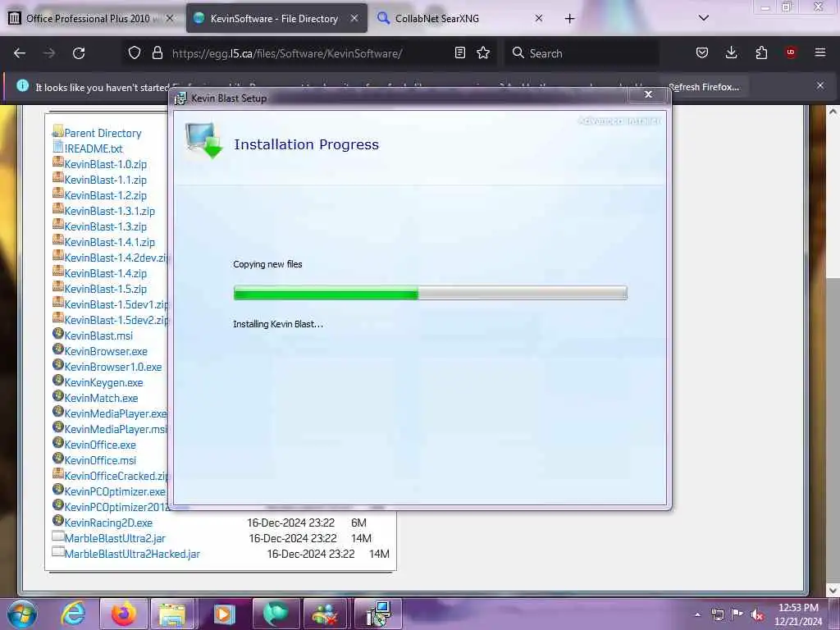
Task: Click the KevinMatch.exe link
Action: [x=101, y=398]
